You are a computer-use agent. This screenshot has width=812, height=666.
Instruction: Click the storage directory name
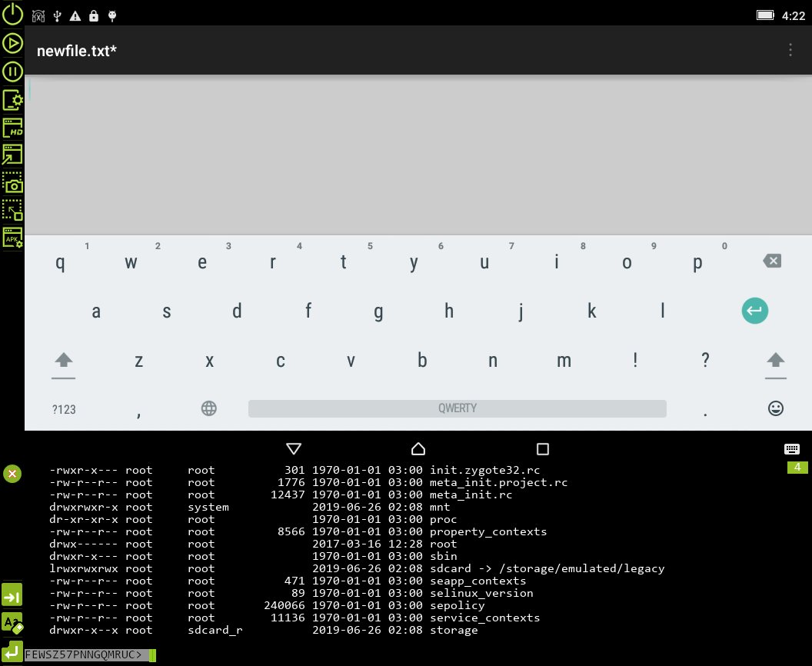pos(454,630)
